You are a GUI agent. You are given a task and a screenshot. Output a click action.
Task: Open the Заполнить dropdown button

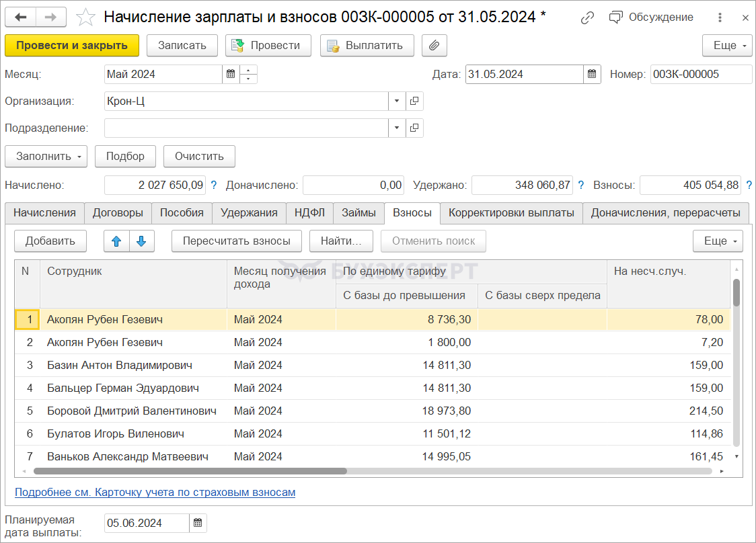(46, 156)
